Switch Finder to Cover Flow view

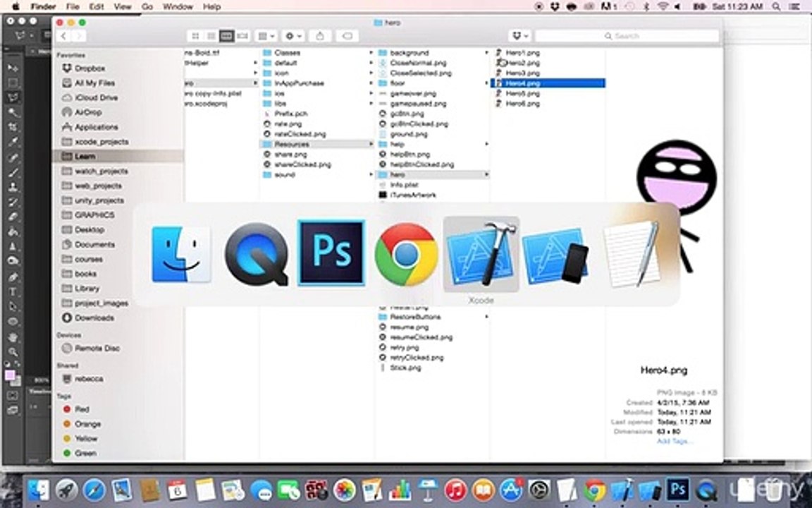tap(242, 36)
